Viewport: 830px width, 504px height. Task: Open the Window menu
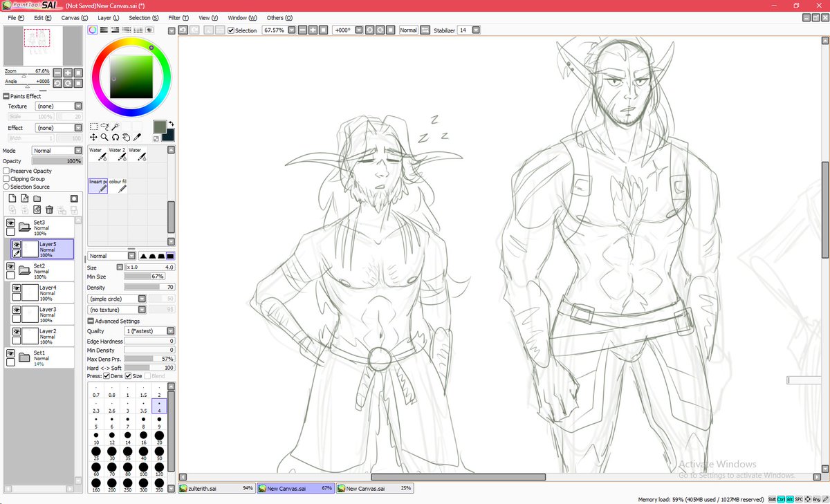[241, 17]
